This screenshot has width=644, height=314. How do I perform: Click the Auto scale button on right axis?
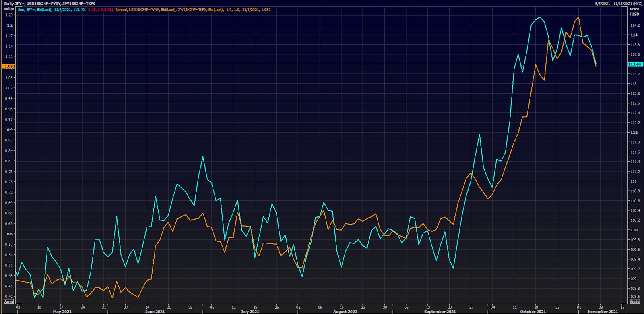(x=635, y=302)
